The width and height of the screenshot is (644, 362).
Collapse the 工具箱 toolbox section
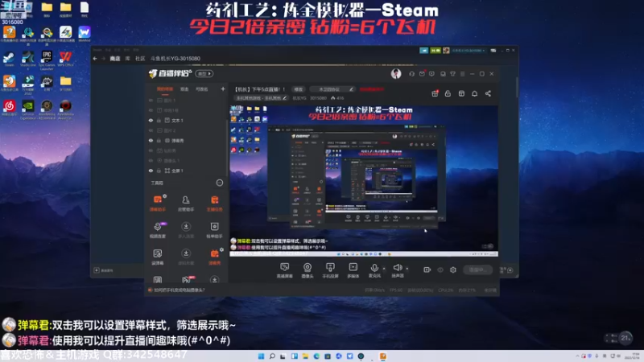pos(220,183)
